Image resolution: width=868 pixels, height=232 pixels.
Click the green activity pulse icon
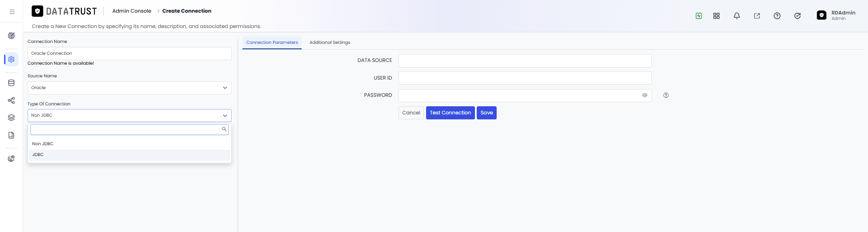click(699, 16)
